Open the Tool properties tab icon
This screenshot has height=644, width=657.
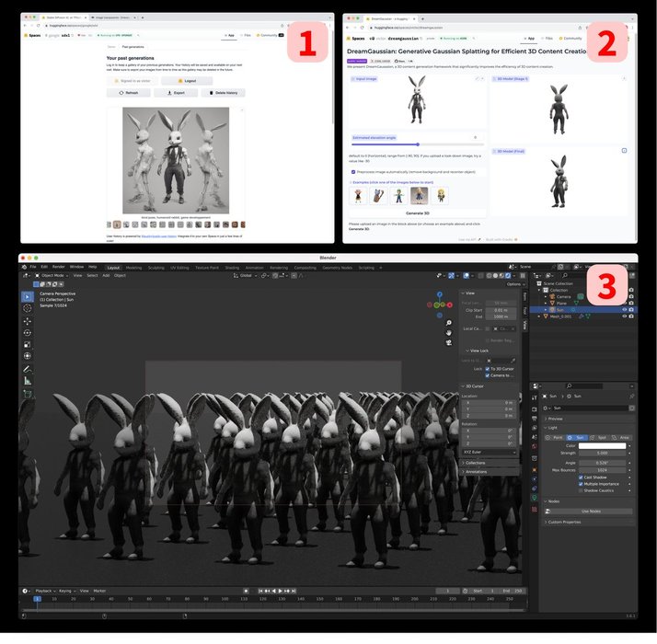(x=535, y=397)
